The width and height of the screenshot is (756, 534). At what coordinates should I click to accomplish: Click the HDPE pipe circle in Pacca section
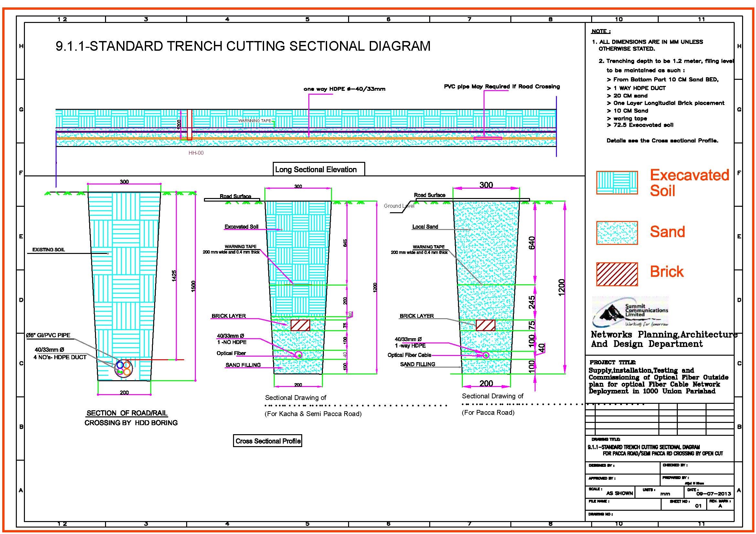tap(486, 355)
